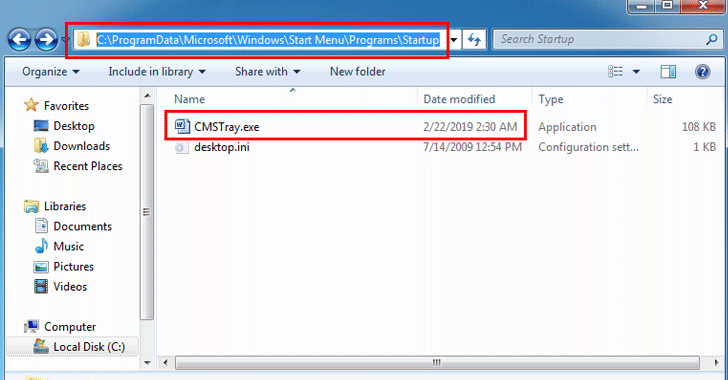Click the Configuration sett... type cell
This screenshot has width=728, height=380.
(588, 147)
